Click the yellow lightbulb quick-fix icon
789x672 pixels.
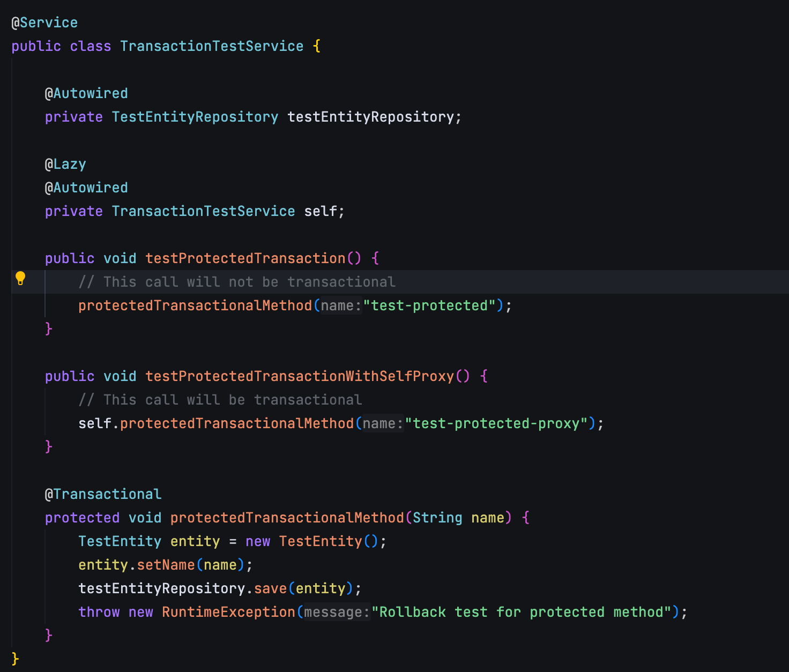(20, 278)
